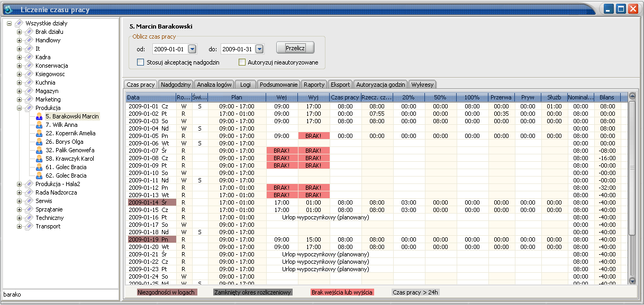Click the Serwis department pencil icon
Viewport: 644px width, 305px height.
pyautogui.click(x=29, y=201)
